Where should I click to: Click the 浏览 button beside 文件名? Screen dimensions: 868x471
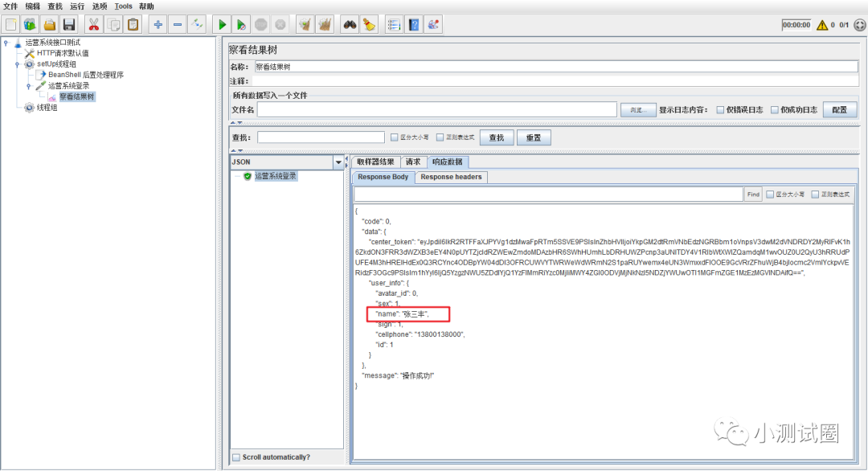(x=638, y=109)
